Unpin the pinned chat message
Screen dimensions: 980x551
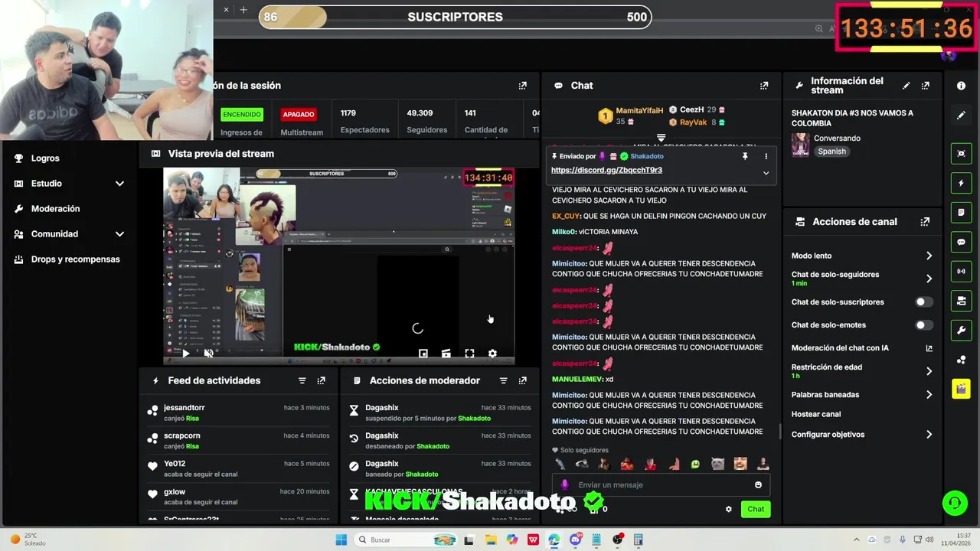tap(744, 156)
